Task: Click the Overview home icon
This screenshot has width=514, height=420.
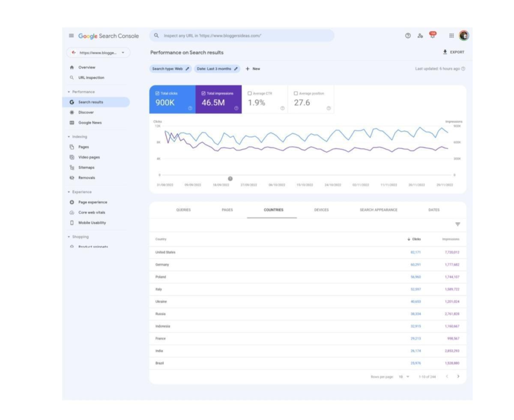Action: (x=72, y=67)
